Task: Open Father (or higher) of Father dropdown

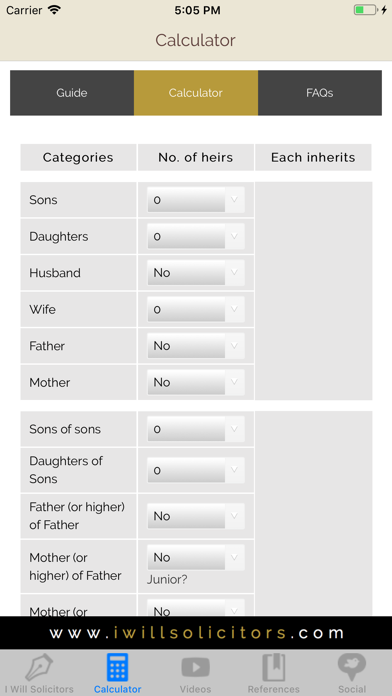Action: pos(196,516)
